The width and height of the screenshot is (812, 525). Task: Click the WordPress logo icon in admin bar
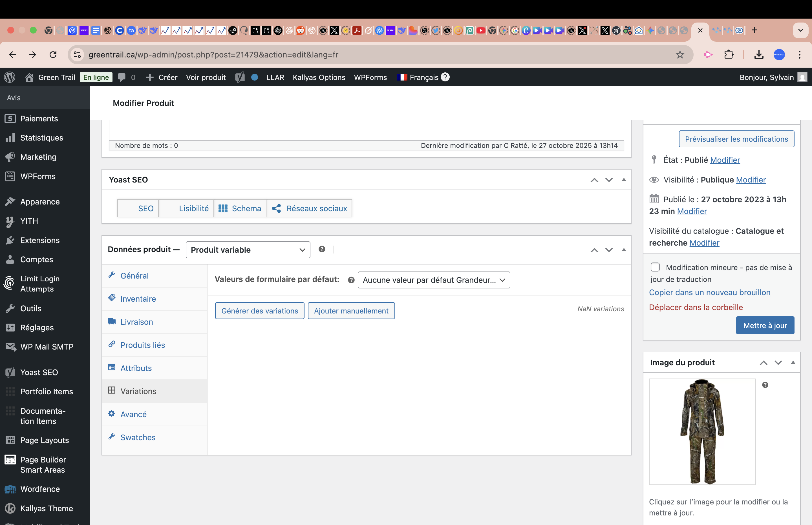pyautogui.click(x=10, y=77)
